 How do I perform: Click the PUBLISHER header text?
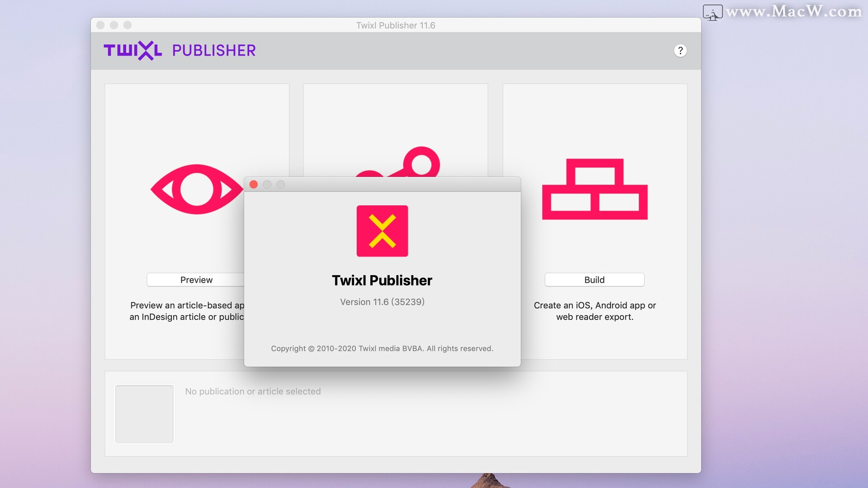214,50
